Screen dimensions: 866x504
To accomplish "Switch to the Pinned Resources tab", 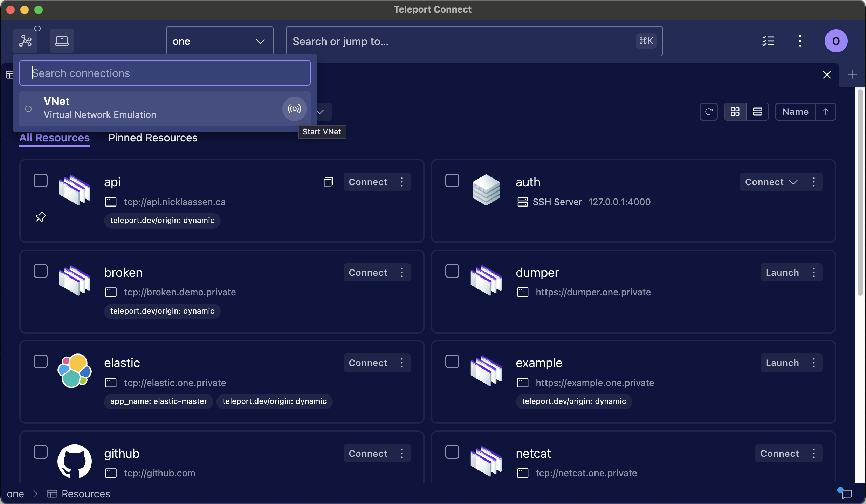I will (x=153, y=138).
